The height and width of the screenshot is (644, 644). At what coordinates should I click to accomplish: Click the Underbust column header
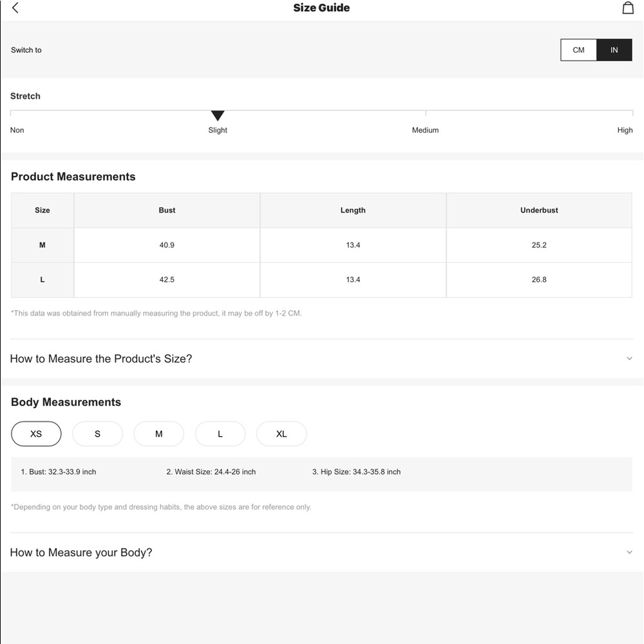point(539,211)
